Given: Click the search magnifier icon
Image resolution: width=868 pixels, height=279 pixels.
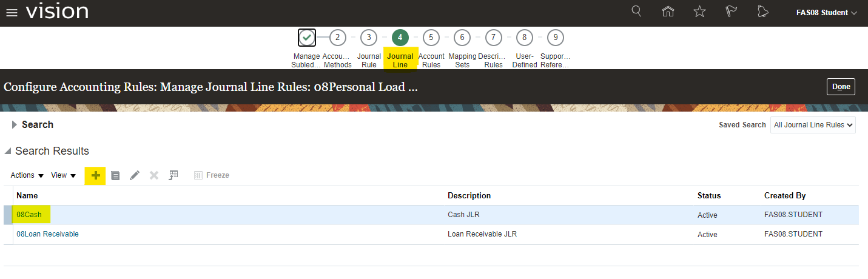Looking at the screenshot, I should tap(636, 12).
